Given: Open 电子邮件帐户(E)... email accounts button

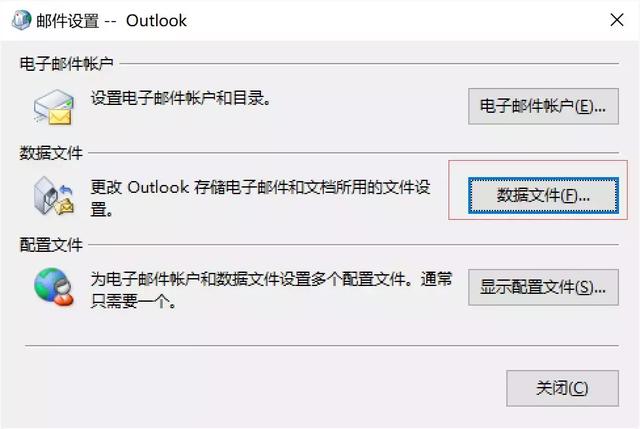Looking at the screenshot, I should (x=543, y=106).
